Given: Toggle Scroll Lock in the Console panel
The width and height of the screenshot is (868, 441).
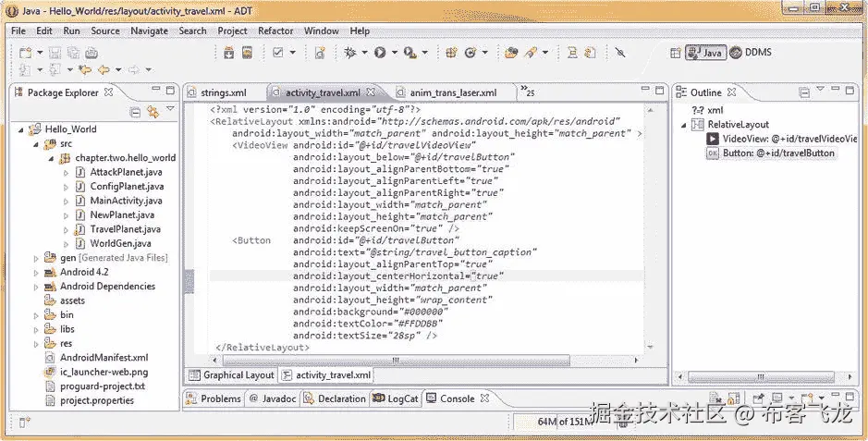Looking at the screenshot, I should 733,398.
